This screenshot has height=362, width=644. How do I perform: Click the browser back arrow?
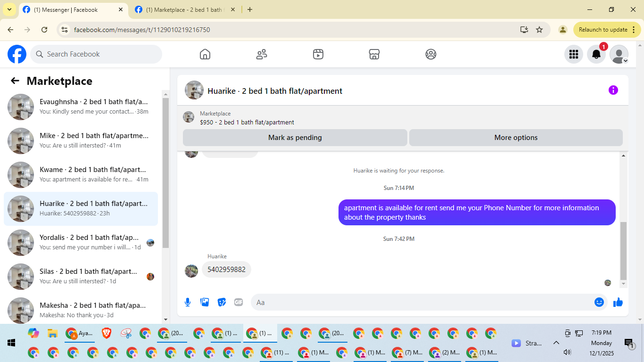[10, 30]
